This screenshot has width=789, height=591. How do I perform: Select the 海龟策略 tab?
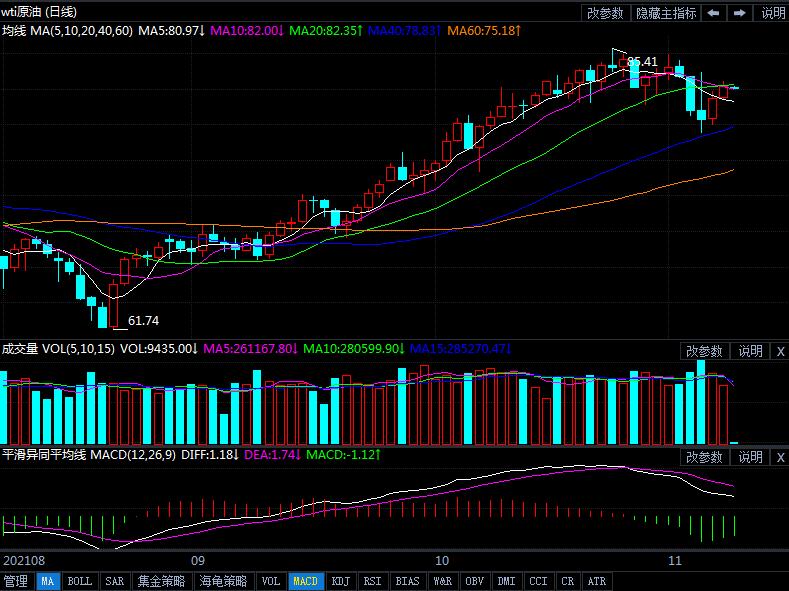coord(223,581)
